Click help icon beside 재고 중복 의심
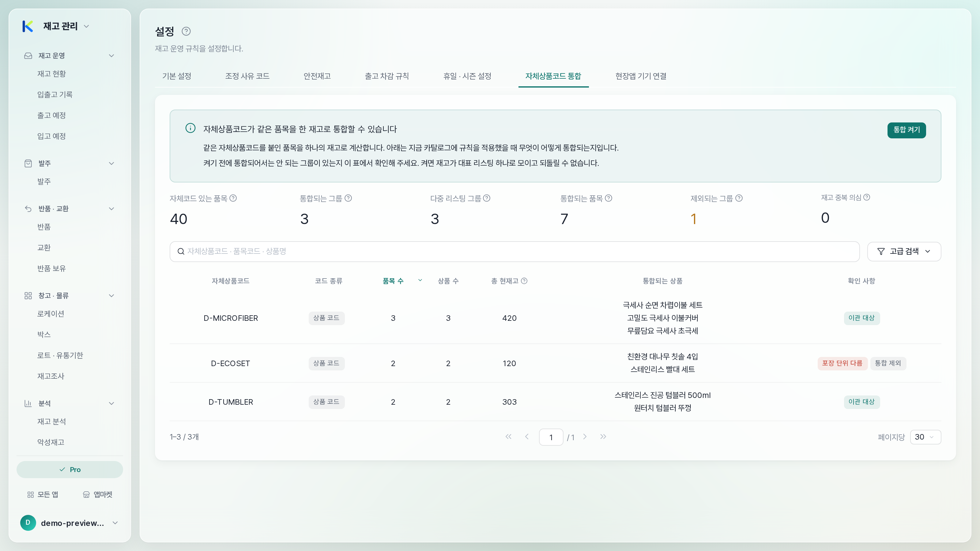This screenshot has width=980, height=551. click(x=867, y=197)
